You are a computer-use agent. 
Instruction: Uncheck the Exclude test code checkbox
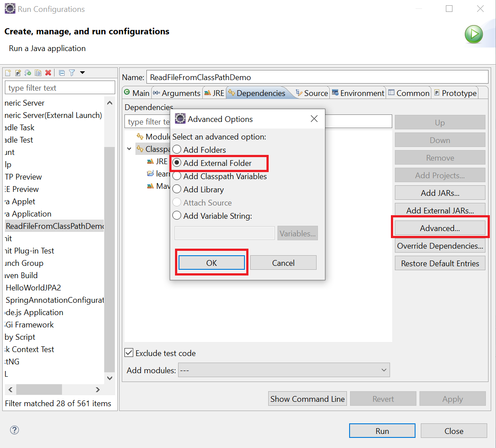[129, 353]
